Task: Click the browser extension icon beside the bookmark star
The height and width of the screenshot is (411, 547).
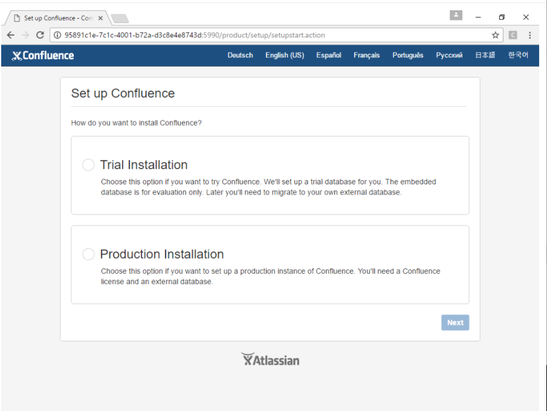Action: coord(512,35)
